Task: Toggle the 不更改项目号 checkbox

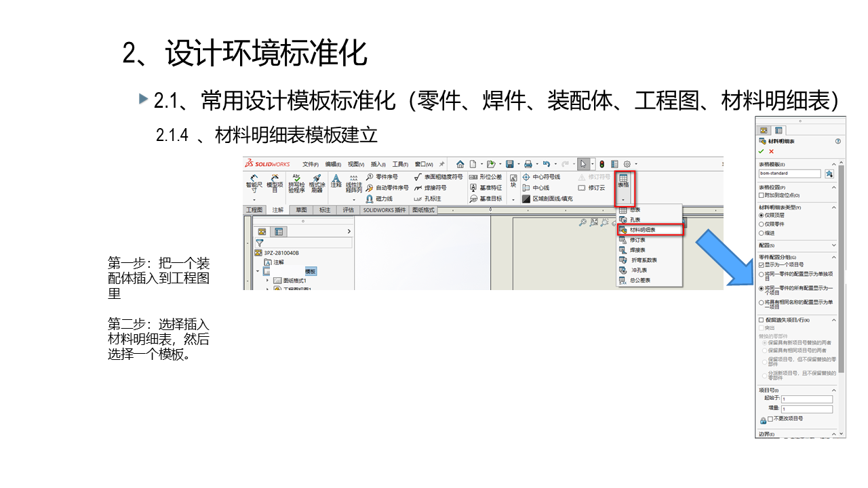Action: [770, 419]
